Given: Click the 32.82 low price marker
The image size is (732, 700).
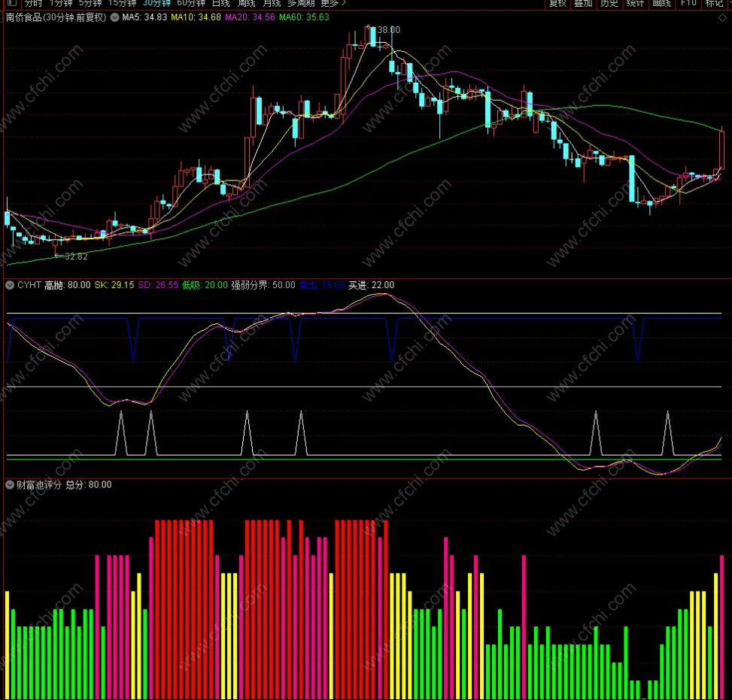Looking at the screenshot, I should [x=76, y=256].
